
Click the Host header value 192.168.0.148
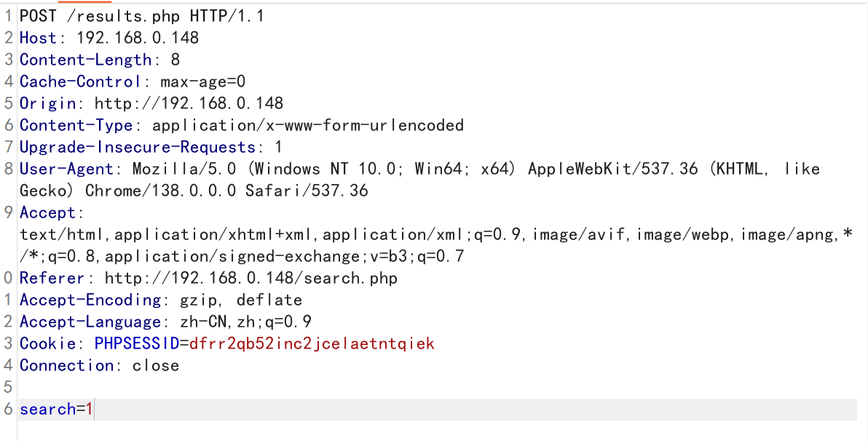(x=137, y=37)
